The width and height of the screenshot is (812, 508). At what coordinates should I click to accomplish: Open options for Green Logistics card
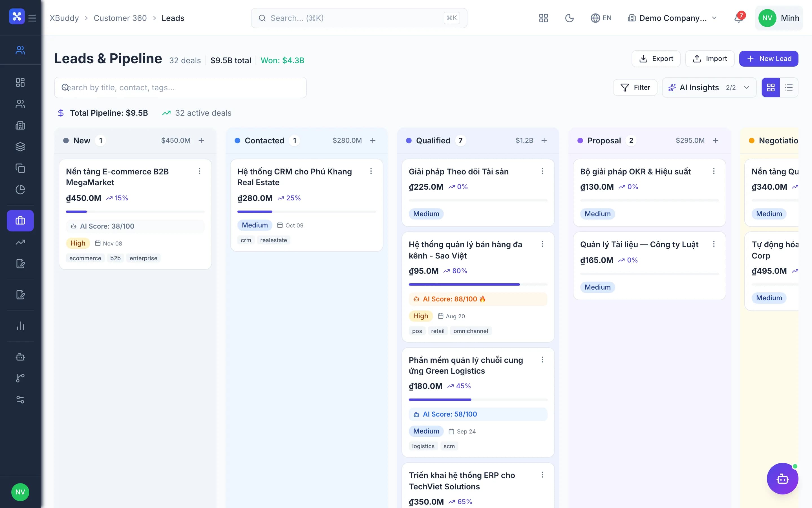point(542,360)
